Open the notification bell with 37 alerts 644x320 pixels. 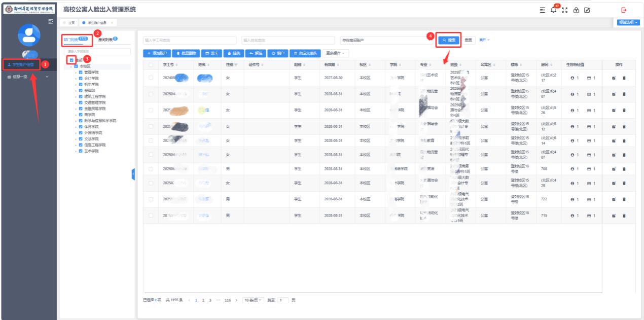[553, 10]
